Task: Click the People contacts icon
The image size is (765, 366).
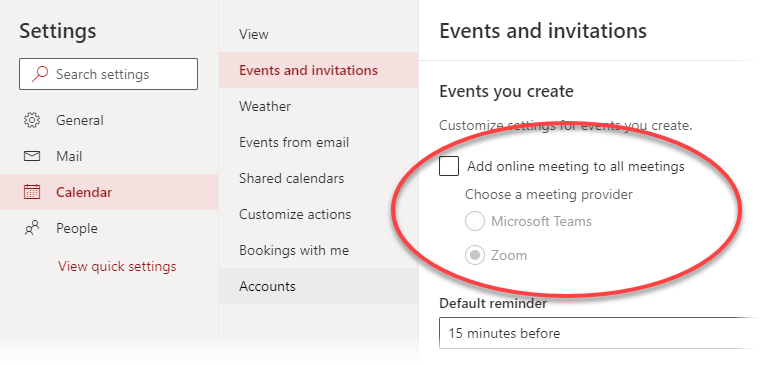Action: 32,228
